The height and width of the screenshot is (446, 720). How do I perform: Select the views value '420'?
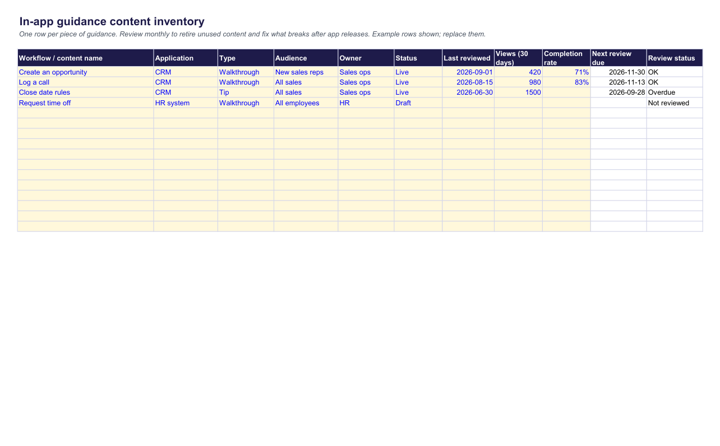518,72
